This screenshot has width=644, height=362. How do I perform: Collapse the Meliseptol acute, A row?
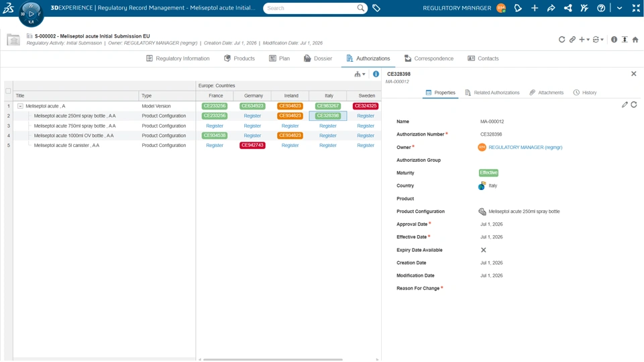click(20, 105)
